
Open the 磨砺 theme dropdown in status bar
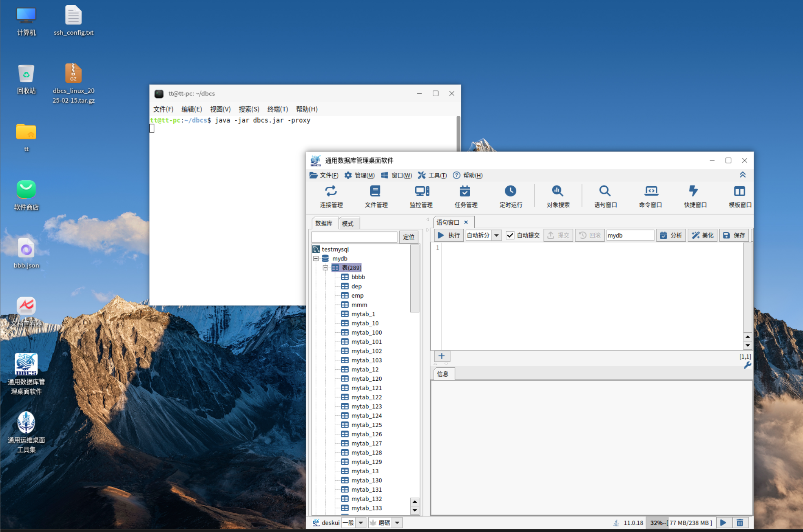[397, 523]
